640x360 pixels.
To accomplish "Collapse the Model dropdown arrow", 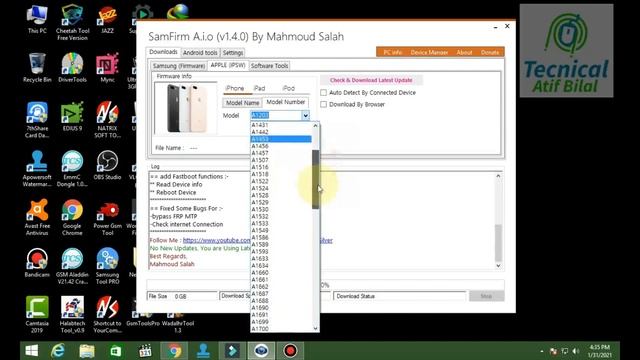I will [x=305, y=116].
